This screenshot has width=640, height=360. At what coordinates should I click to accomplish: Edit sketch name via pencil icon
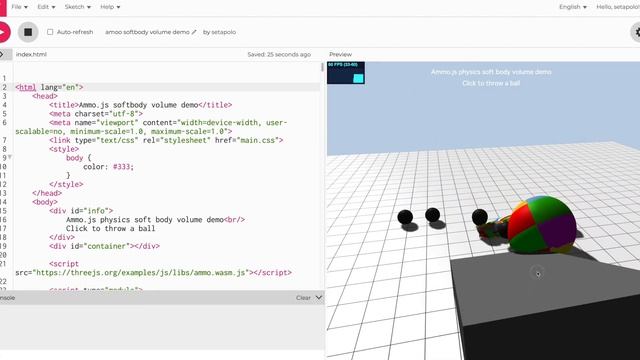(194, 32)
